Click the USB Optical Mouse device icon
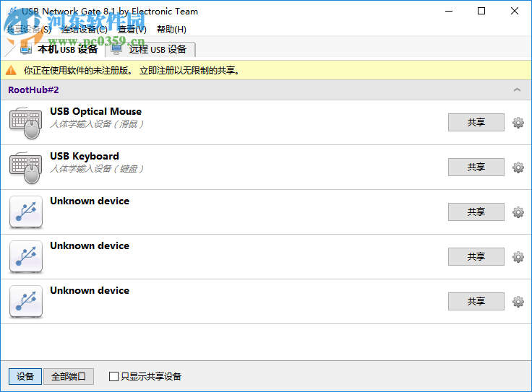 tap(26, 123)
